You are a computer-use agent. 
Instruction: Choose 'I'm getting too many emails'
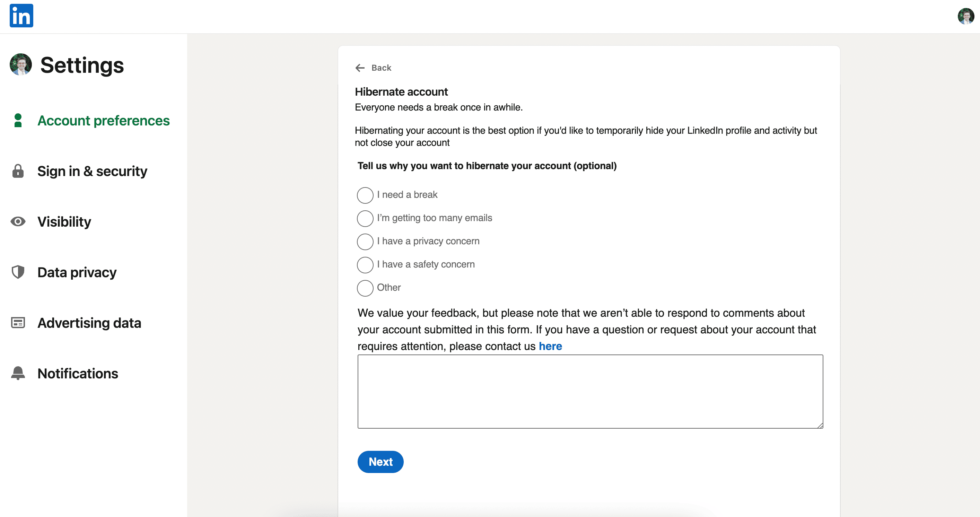(x=365, y=218)
